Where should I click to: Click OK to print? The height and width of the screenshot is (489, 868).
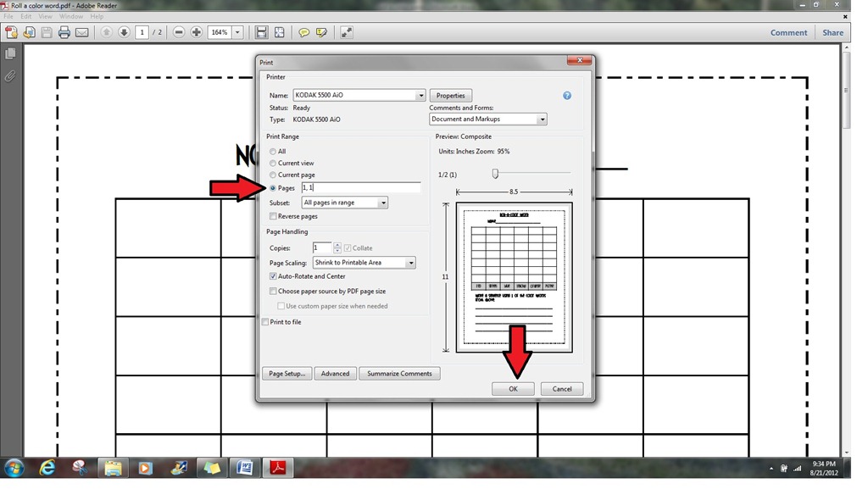[513, 389]
